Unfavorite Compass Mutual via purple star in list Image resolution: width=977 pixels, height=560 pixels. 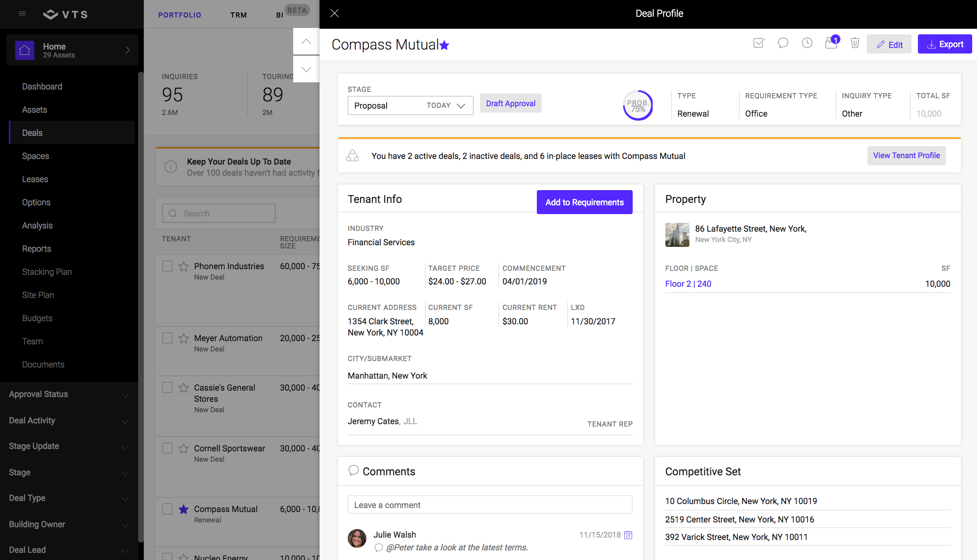[183, 509]
